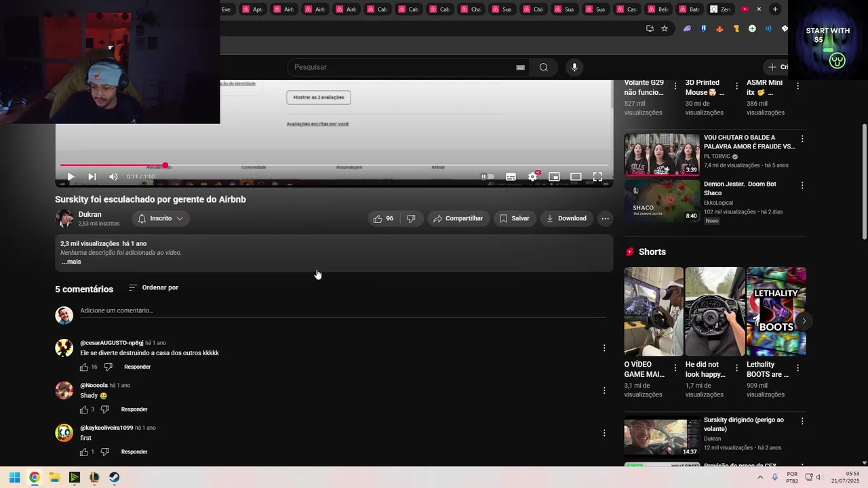Like the comment by @kaykeoliveira1099
This screenshot has height=488, width=868.
[x=84, y=452]
